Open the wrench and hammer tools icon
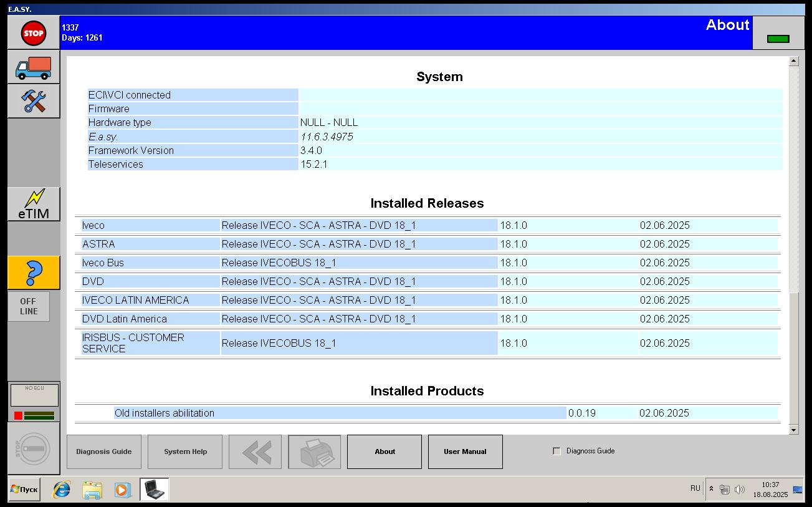This screenshot has width=812, height=507. coord(34,101)
